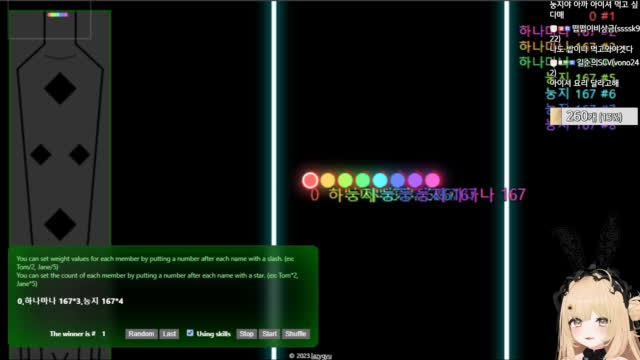
Task: Click the large top diamond obstacle in minimap
Action: coord(60,88)
